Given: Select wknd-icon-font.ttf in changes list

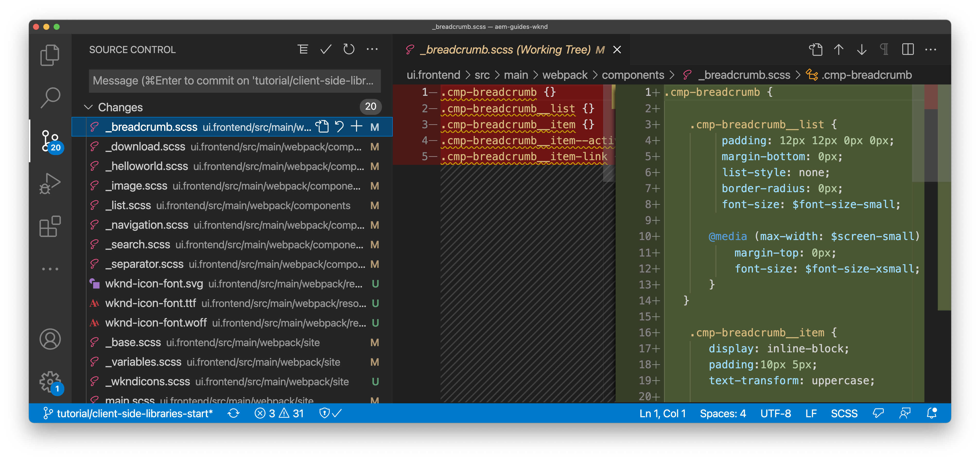Looking at the screenshot, I should pyautogui.click(x=232, y=303).
